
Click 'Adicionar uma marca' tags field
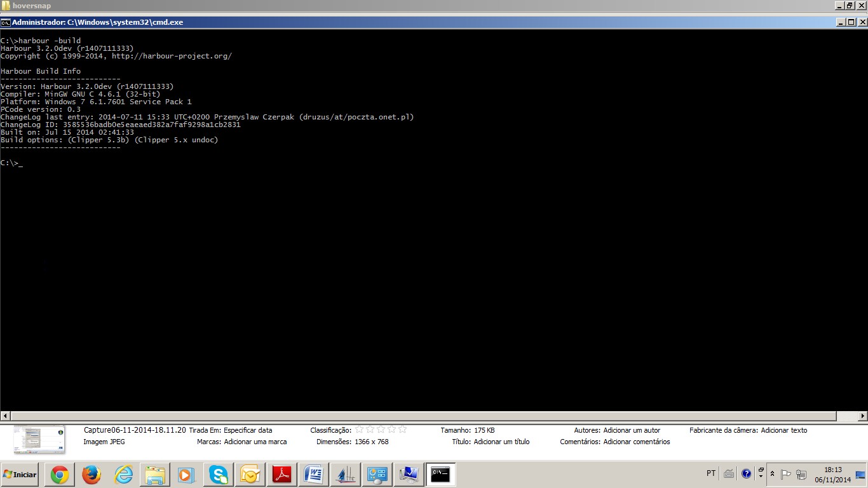(x=255, y=442)
